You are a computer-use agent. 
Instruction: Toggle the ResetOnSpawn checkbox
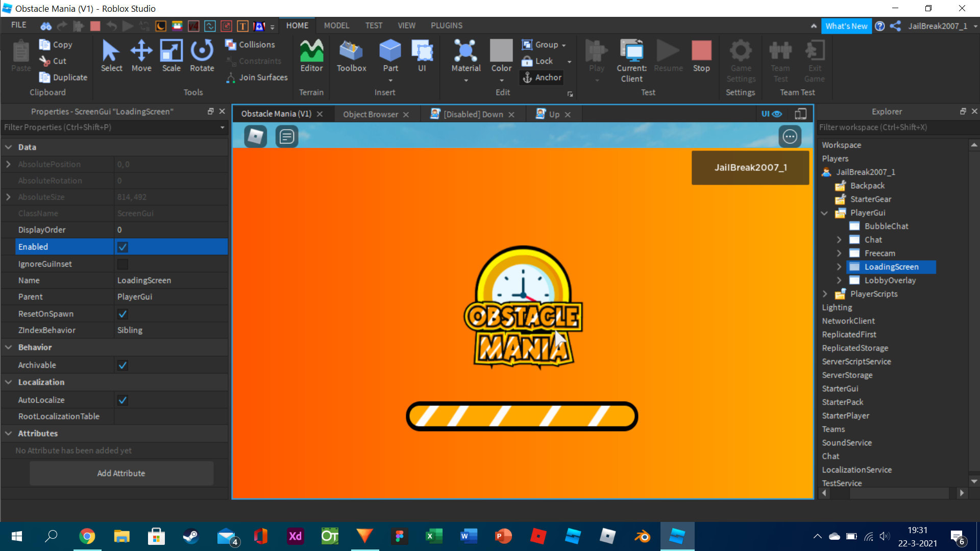[122, 314]
